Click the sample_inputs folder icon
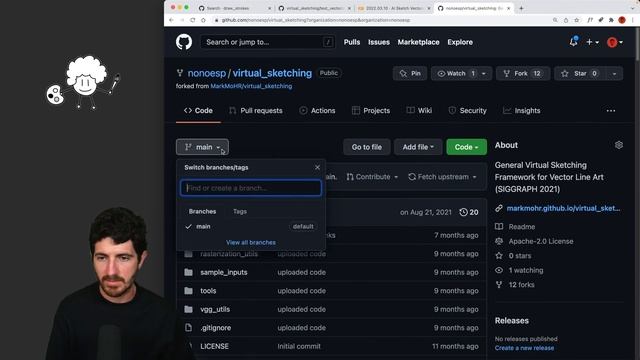The height and width of the screenshot is (360, 640). 188,272
